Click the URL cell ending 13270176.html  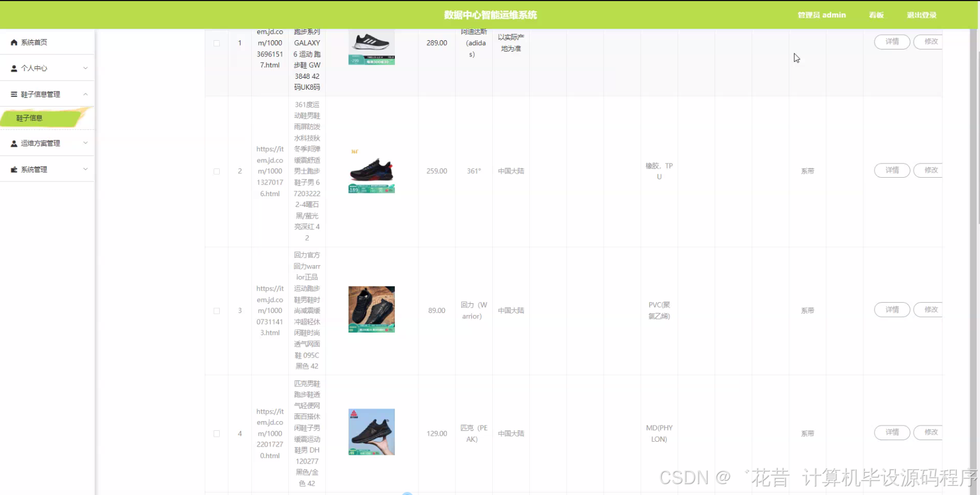pyautogui.click(x=270, y=171)
